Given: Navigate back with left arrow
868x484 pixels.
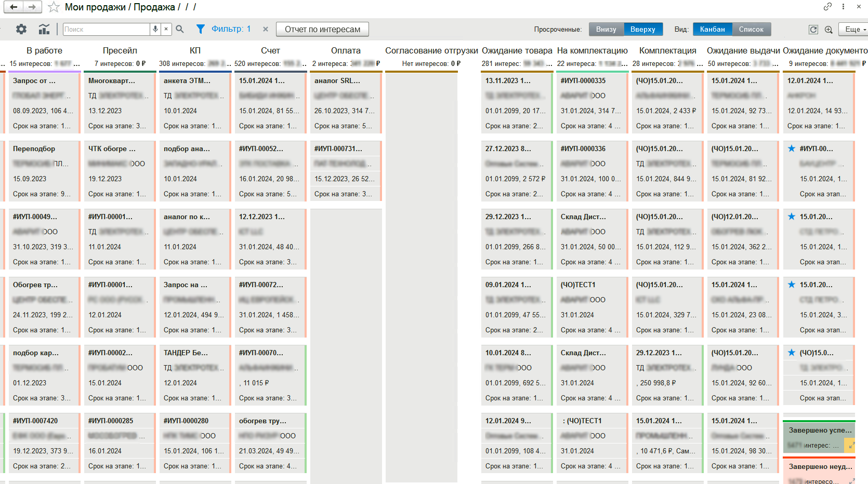Looking at the screenshot, I should pos(14,7).
